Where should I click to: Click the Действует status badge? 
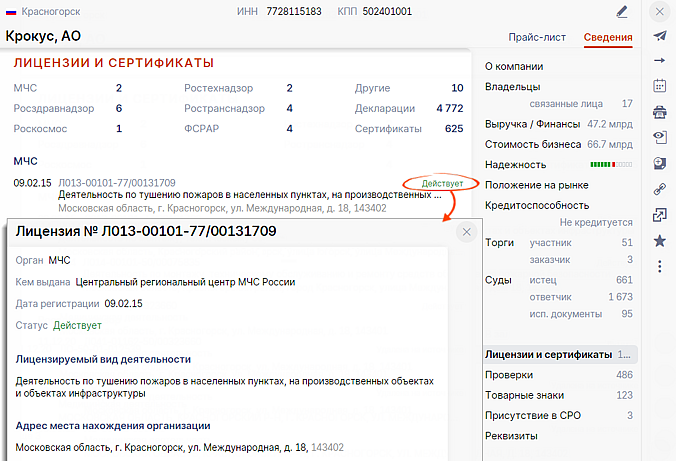(x=441, y=183)
